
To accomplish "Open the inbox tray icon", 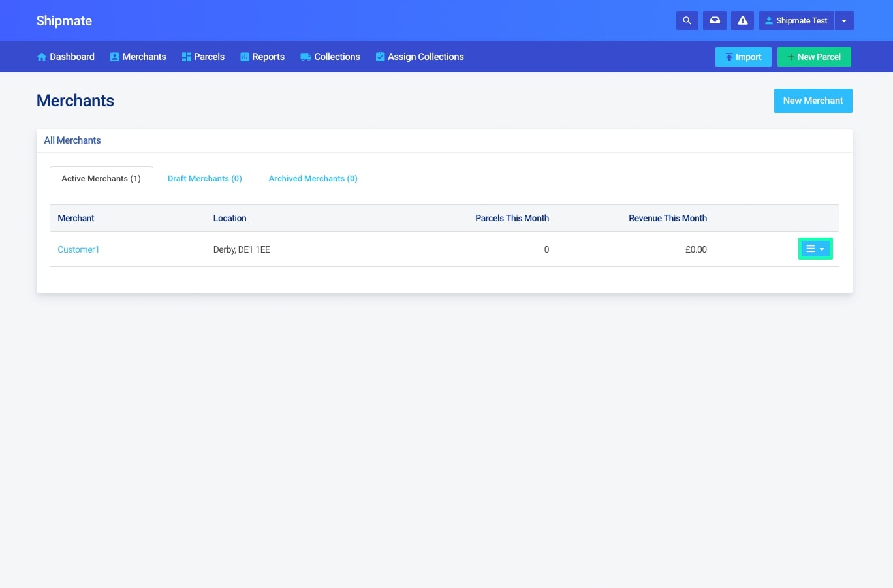I will (x=715, y=21).
